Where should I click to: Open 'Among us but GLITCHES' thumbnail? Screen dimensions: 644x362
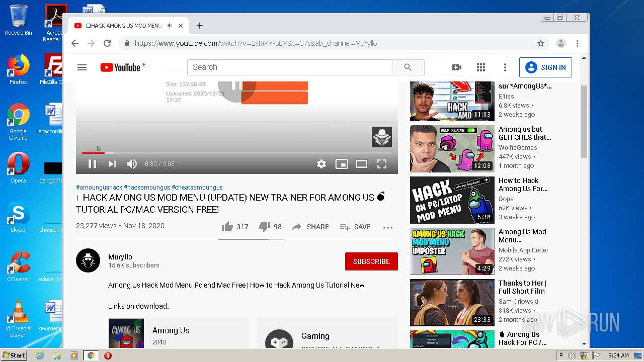[x=452, y=148]
